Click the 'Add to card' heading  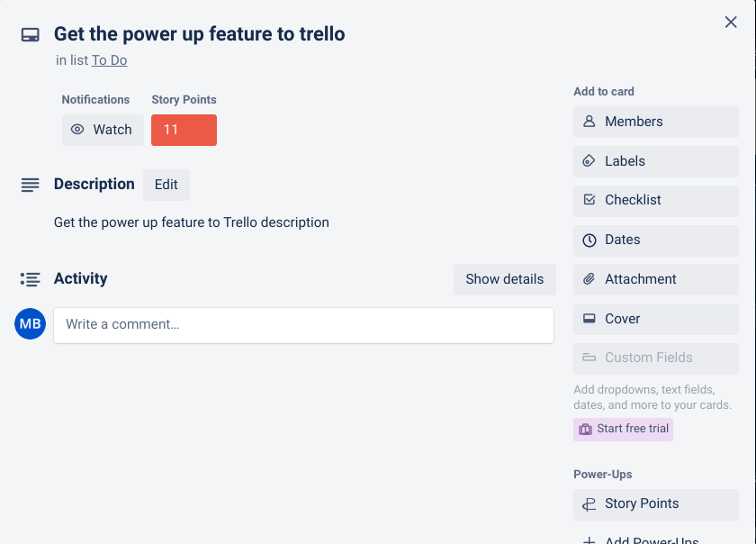click(x=604, y=92)
